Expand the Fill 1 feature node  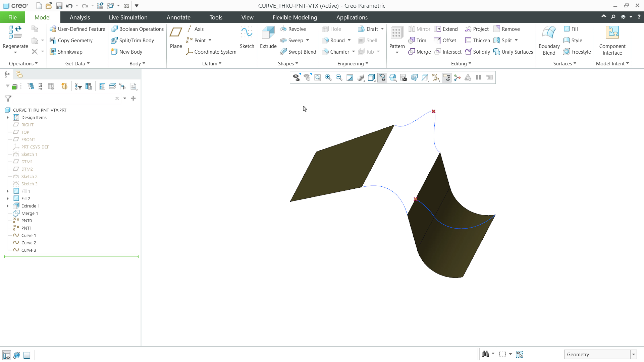coord(7,191)
